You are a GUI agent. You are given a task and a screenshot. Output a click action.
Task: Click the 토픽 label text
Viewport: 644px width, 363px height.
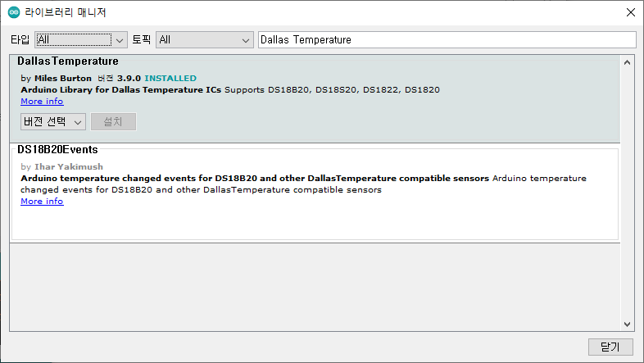pyautogui.click(x=141, y=40)
